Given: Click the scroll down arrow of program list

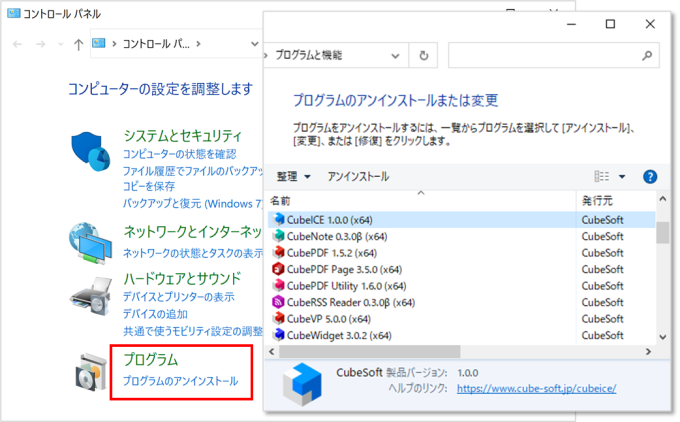Looking at the screenshot, I should 663,337.
